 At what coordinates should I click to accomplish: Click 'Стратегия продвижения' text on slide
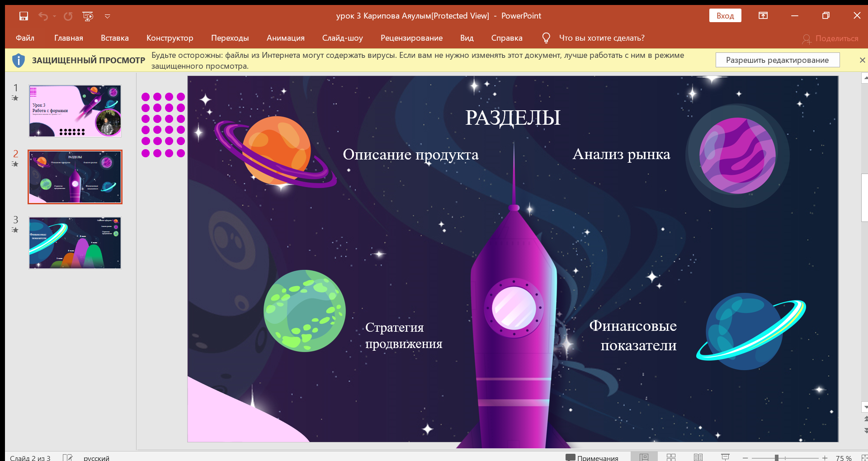click(x=404, y=335)
